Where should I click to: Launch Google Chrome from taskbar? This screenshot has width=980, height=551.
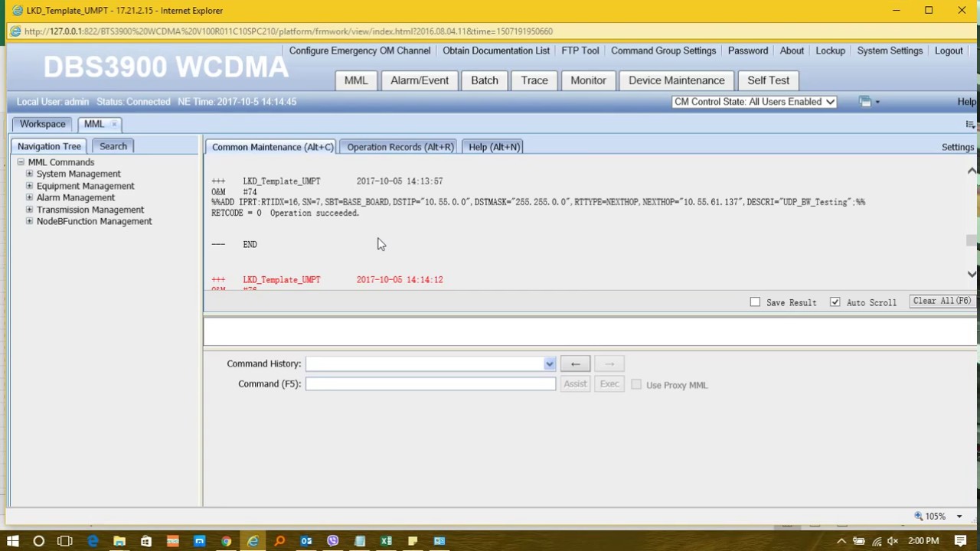[226, 541]
